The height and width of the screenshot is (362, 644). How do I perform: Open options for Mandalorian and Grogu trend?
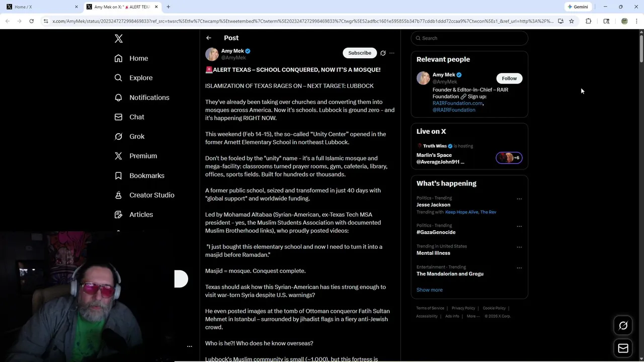pyautogui.click(x=519, y=268)
